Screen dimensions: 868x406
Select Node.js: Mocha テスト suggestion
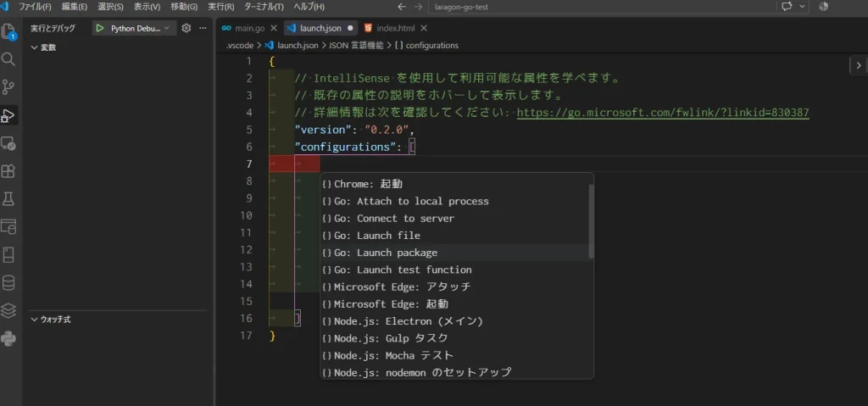[454, 356]
